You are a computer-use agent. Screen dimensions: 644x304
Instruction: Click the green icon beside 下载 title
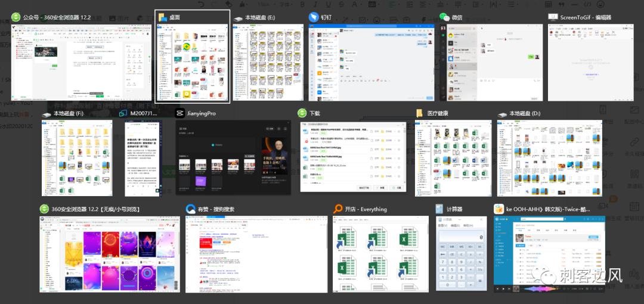point(302,113)
